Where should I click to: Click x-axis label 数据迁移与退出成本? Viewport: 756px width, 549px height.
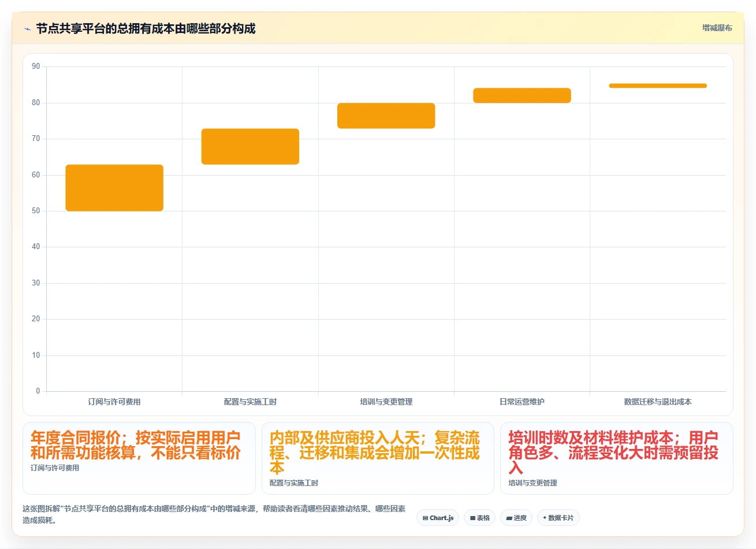658,402
